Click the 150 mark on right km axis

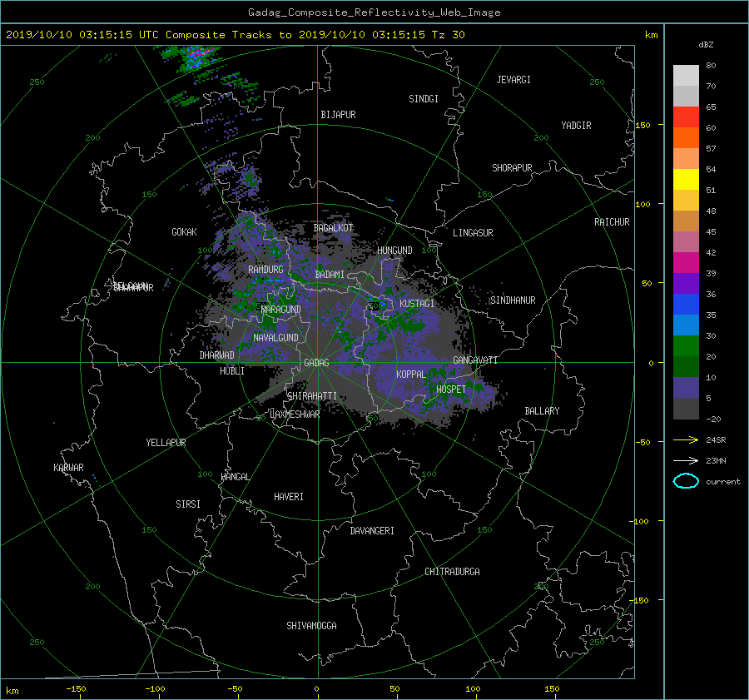pos(642,125)
